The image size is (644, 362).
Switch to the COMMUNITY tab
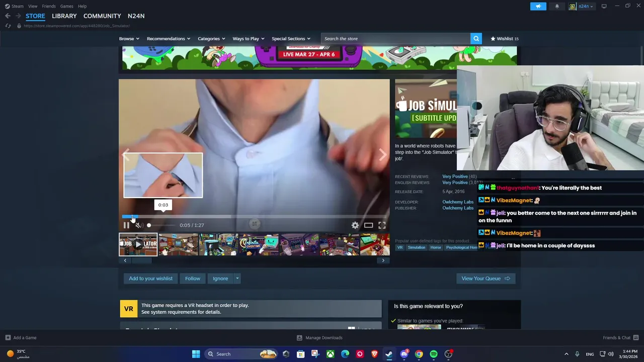[x=102, y=16]
